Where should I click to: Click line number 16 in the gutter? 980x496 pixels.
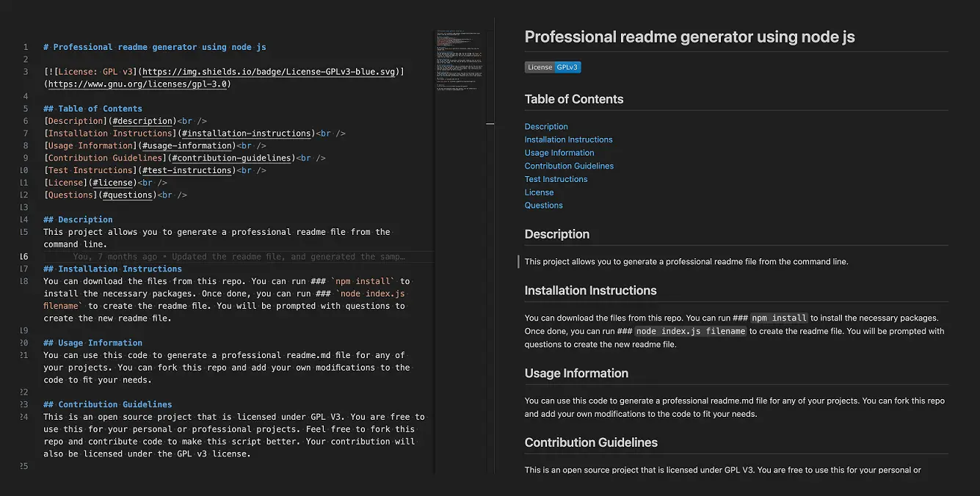point(24,256)
